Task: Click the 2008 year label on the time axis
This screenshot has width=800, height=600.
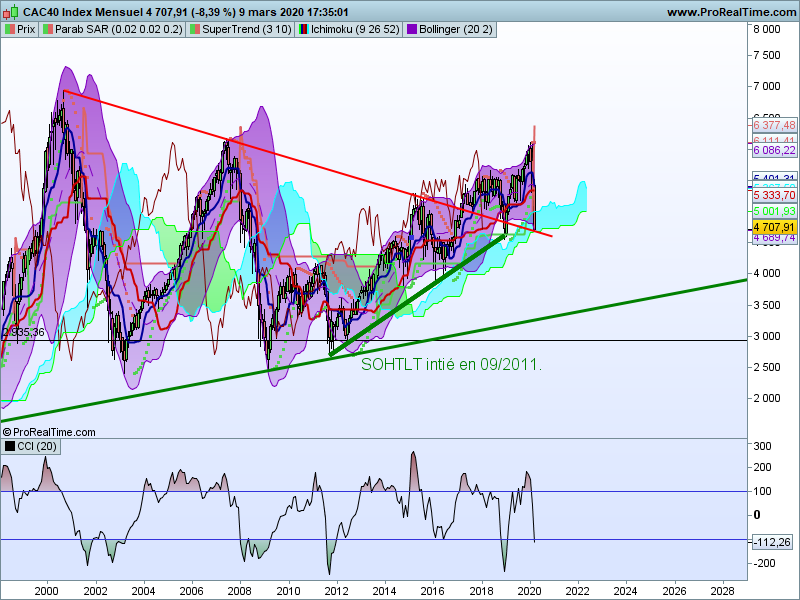Action: tap(239, 591)
